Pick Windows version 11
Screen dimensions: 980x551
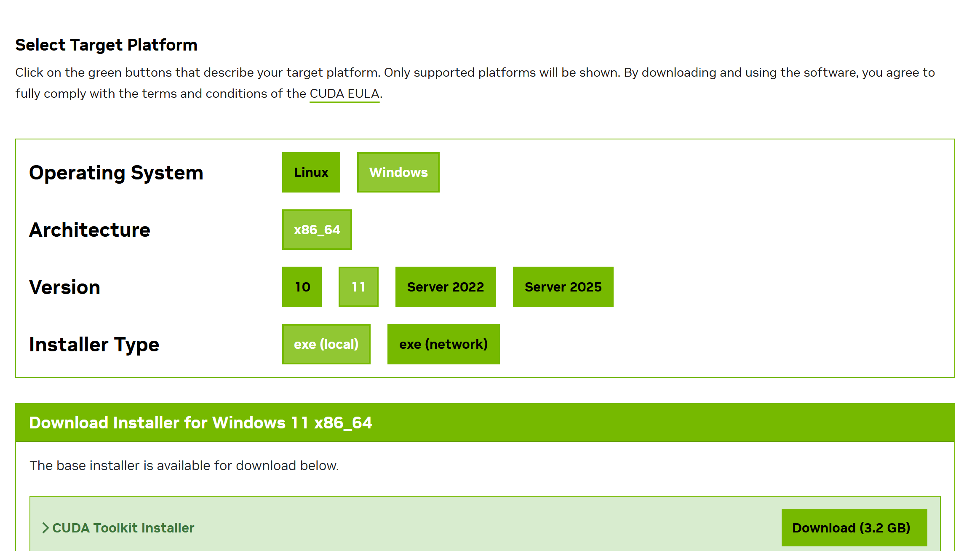pos(358,287)
